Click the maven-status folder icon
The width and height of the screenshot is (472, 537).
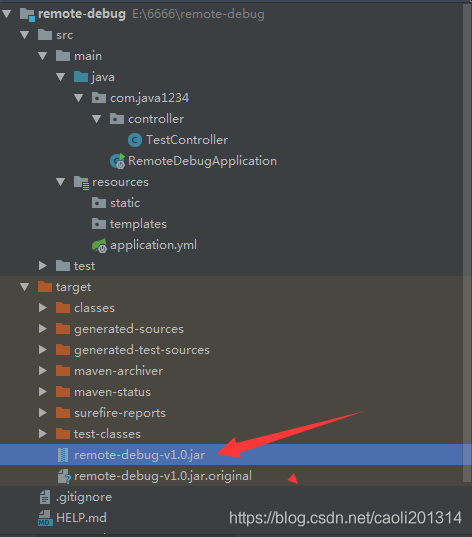tap(63, 392)
